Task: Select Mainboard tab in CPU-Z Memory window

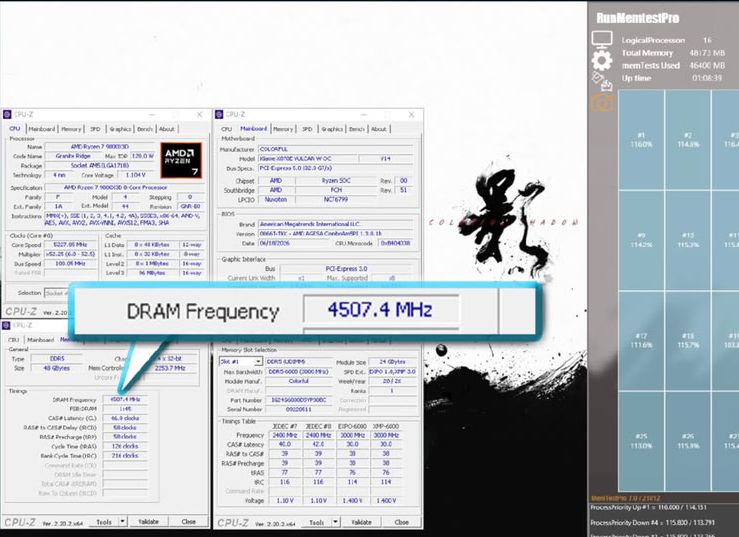Action: pyautogui.click(x=41, y=339)
